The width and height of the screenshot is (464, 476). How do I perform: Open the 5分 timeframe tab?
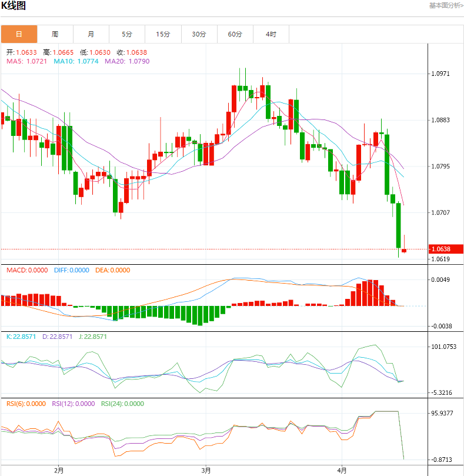click(x=127, y=34)
